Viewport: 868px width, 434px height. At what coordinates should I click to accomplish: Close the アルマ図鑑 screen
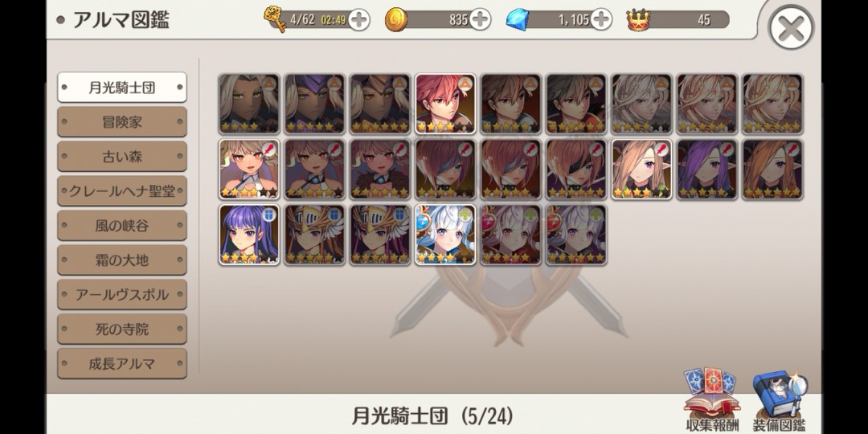click(x=791, y=27)
